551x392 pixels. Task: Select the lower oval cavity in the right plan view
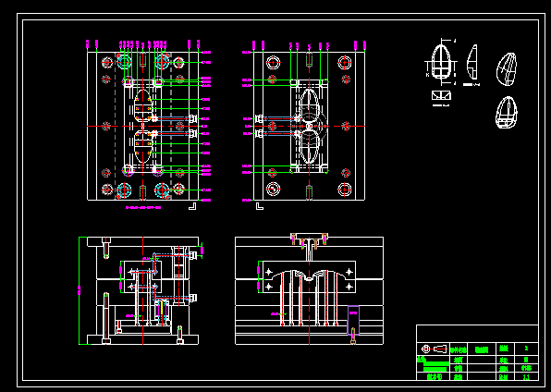[309, 147]
